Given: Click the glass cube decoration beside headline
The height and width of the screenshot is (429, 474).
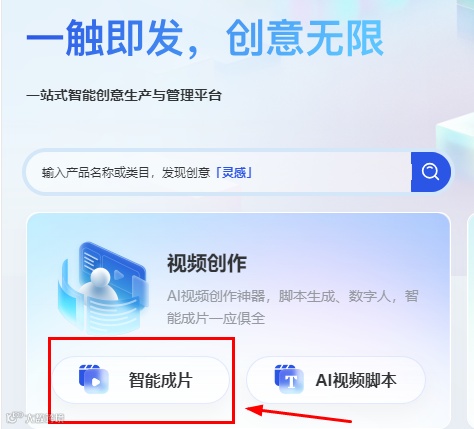Looking at the screenshot, I should [x=455, y=140].
